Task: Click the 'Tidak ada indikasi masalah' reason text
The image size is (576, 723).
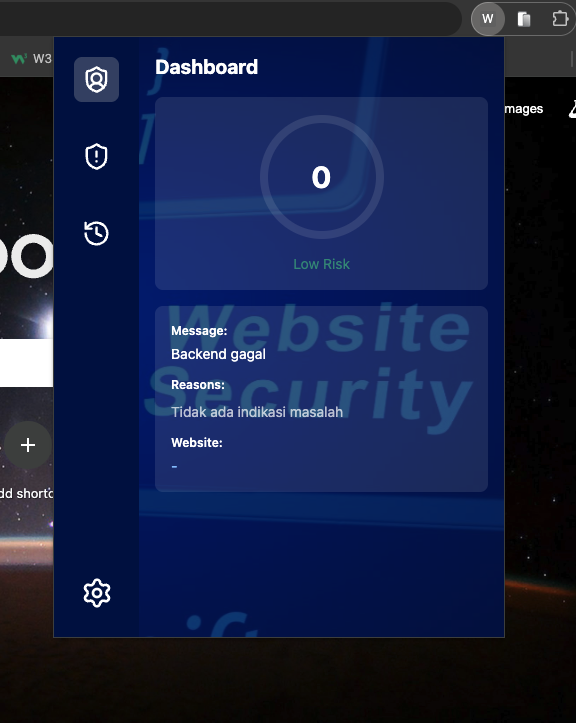Action: 257,412
